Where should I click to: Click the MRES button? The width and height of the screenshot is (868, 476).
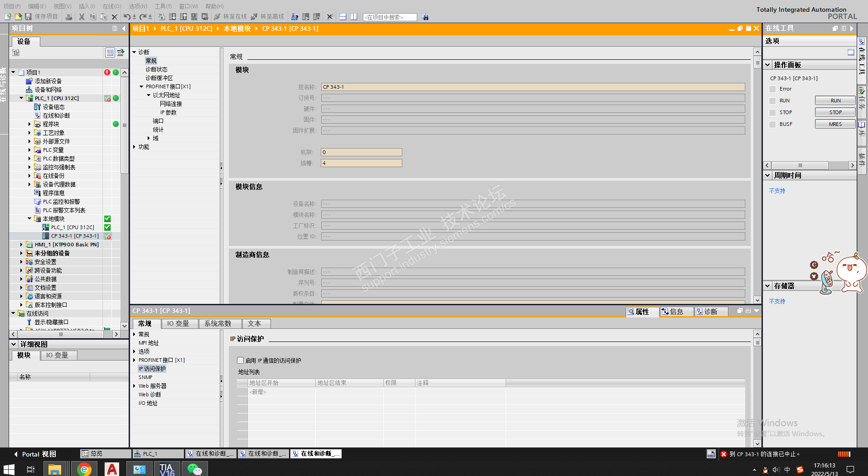(835, 124)
